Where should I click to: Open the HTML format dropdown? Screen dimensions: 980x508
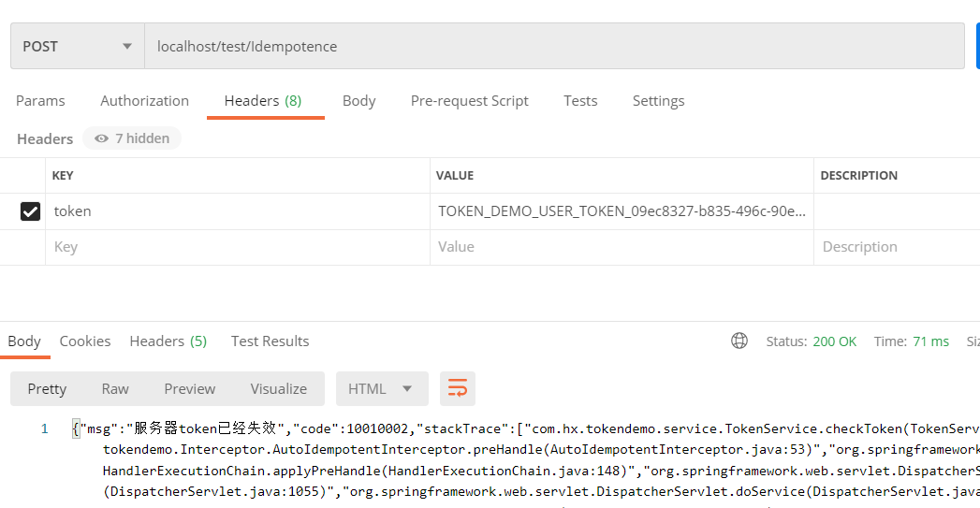(382, 388)
